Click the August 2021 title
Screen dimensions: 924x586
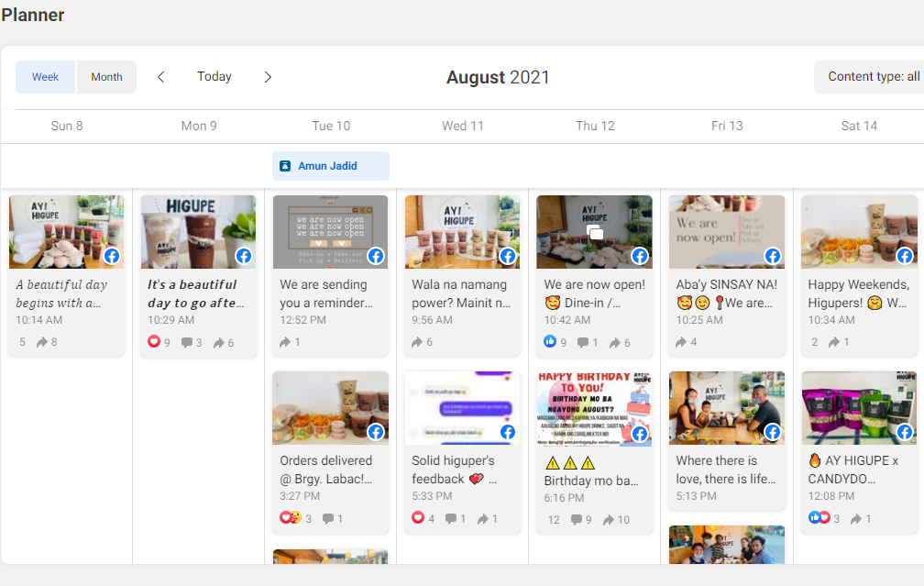498,77
